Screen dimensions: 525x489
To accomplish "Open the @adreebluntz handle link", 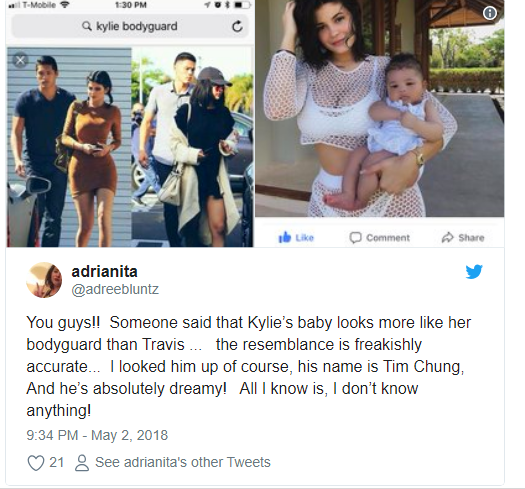I will pyautogui.click(x=115, y=289).
